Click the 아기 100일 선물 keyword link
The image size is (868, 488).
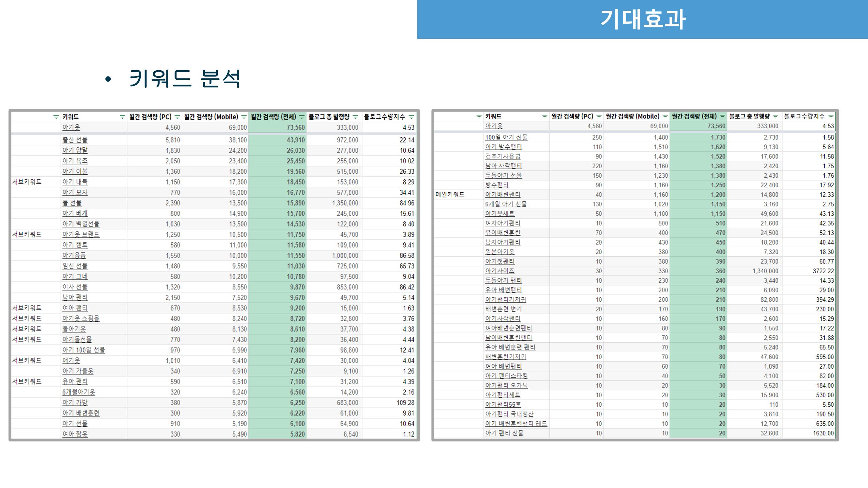(84, 350)
